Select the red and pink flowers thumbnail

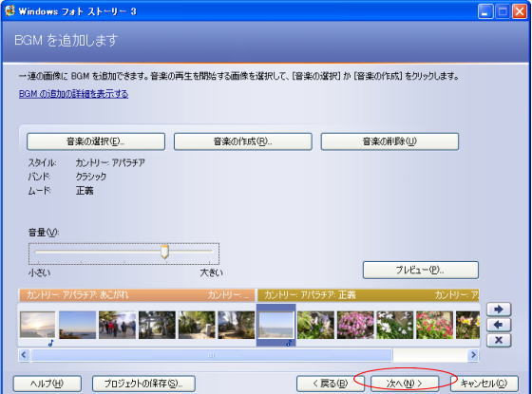tap(435, 325)
